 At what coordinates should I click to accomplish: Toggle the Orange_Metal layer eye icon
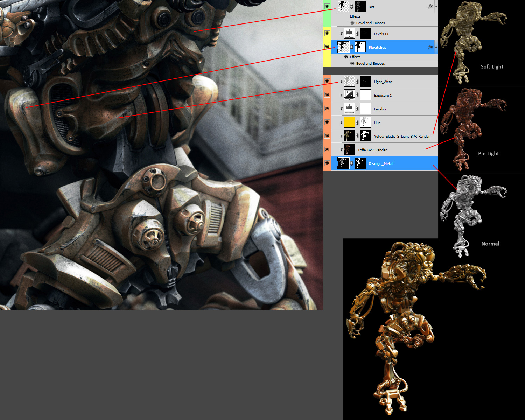[x=327, y=163]
